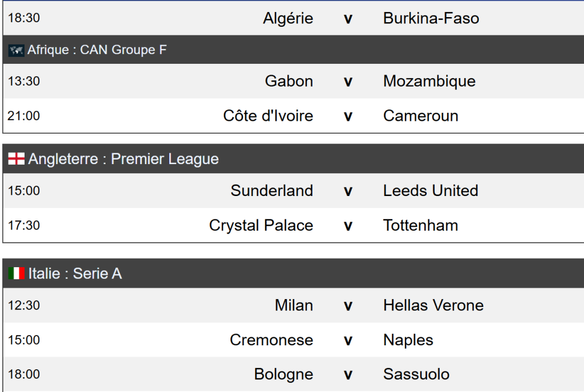Click the England flag icon
This screenshot has width=584, height=392.
click(16, 159)
